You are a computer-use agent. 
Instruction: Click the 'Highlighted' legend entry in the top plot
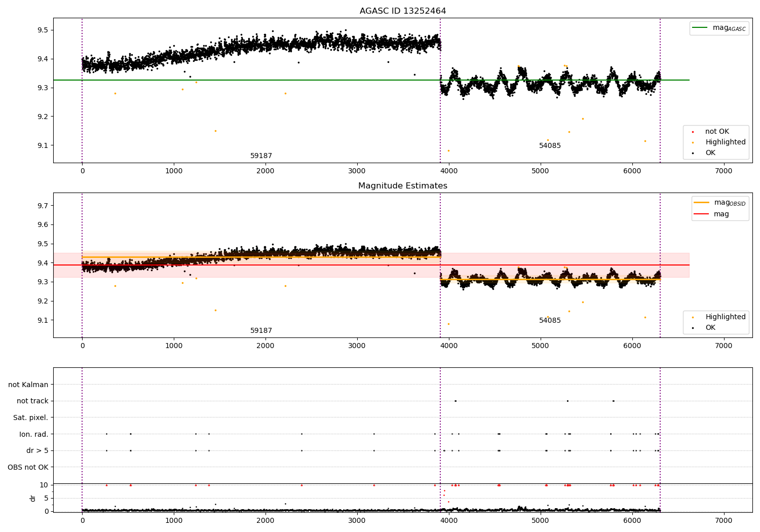718,142
